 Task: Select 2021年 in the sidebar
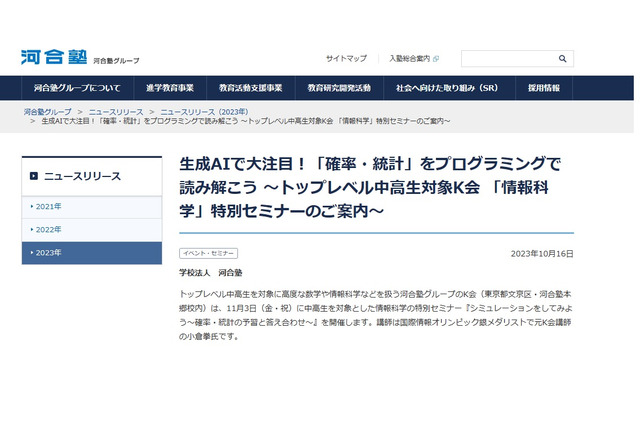point(92,207)
